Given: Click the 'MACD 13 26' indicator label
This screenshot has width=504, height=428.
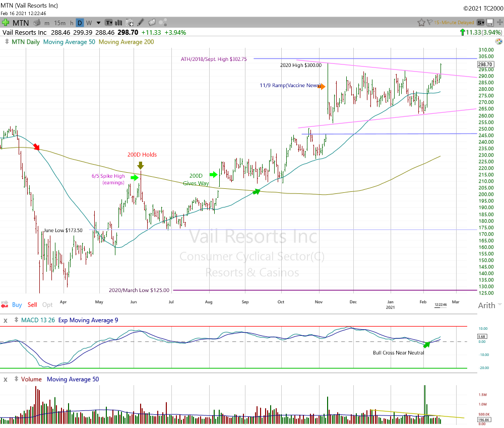Looking at the screenshot, I should pos(38,320).
